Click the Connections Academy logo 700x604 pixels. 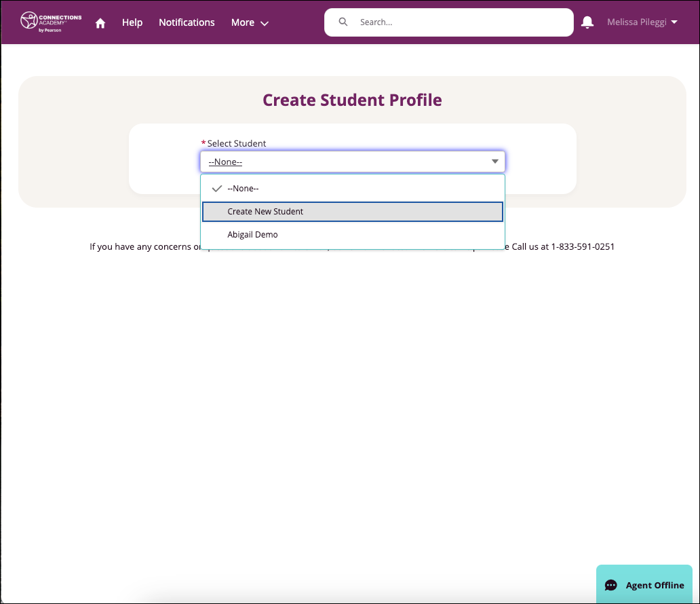(x=49, y=21)
